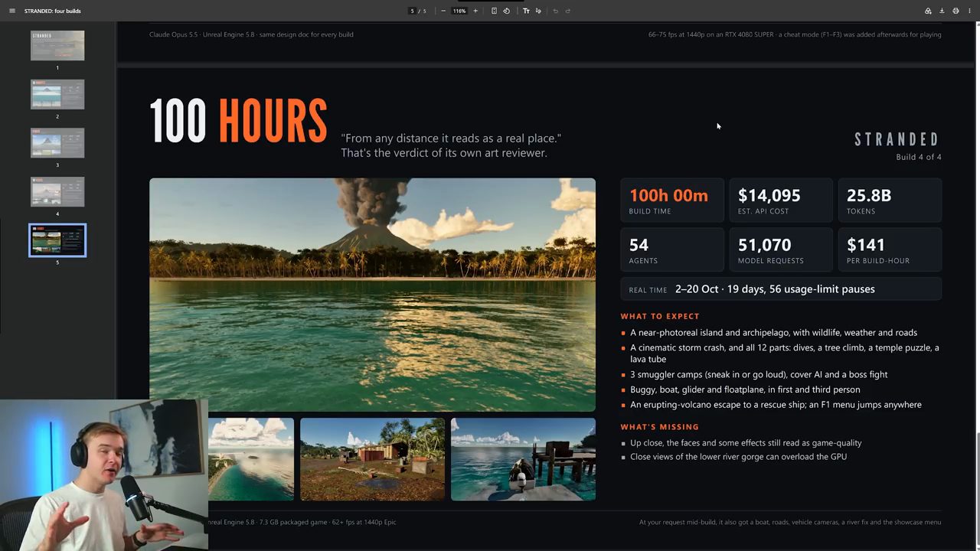Click the "$141" per build-hour value
The image size is (980, 551).
coord(866,245)
